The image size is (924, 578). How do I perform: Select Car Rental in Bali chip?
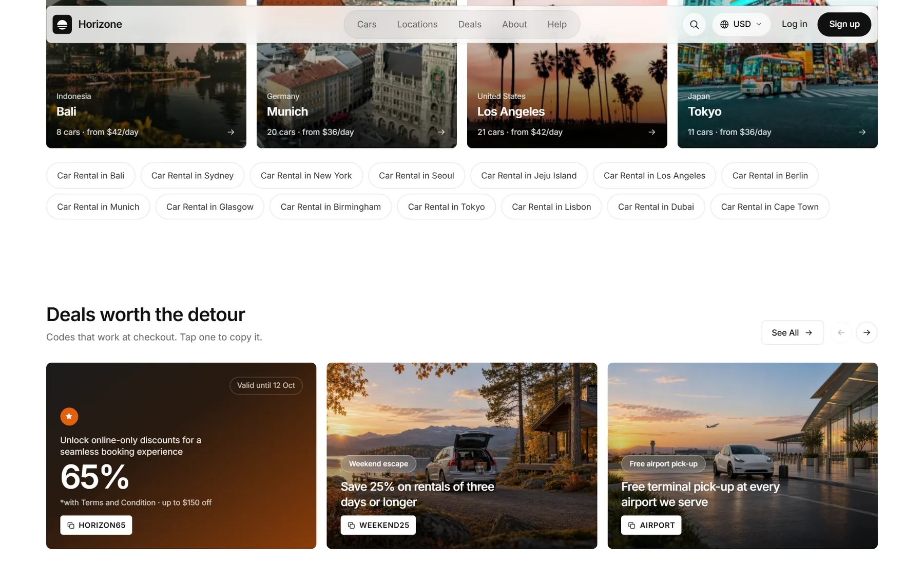(91, 176)
